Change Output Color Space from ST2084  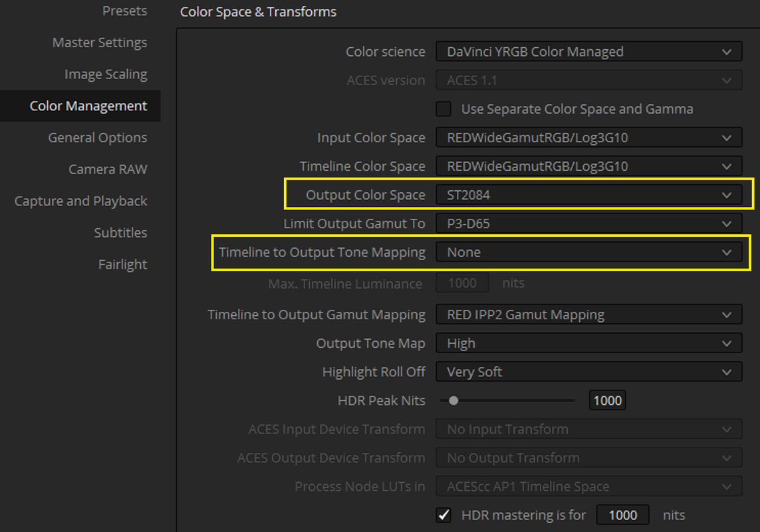coord(589,195)
